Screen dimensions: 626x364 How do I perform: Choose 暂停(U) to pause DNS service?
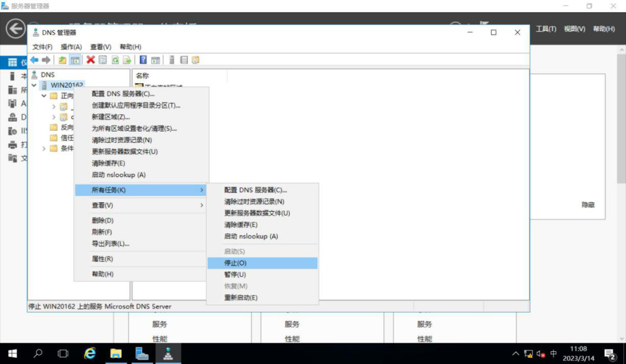pyautogui.click(x=262, y=274)
